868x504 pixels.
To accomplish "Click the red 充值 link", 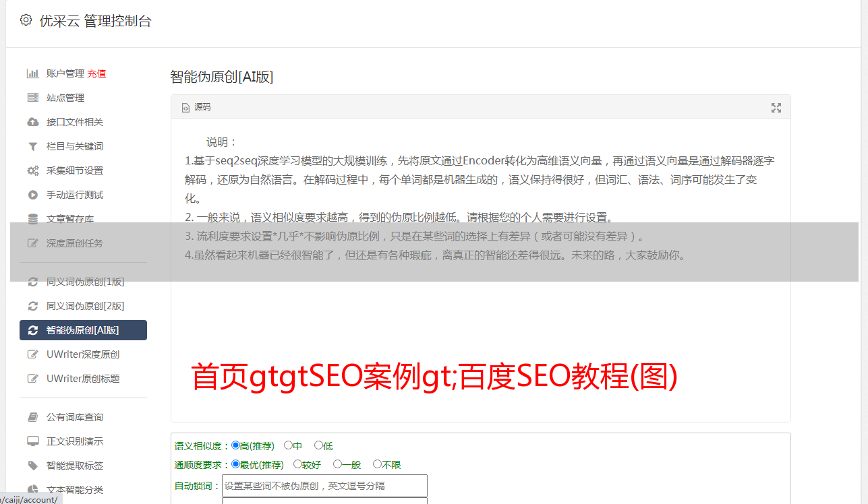I will coord(96,73).
